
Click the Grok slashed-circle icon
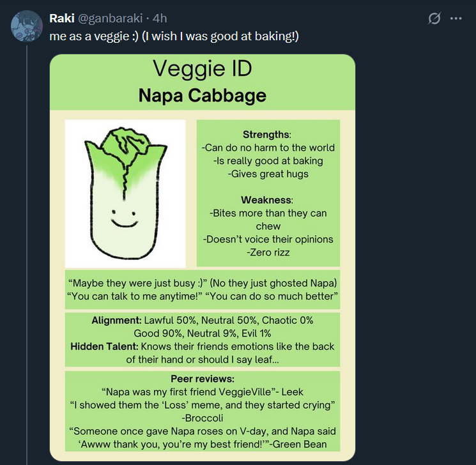(x=434, y=19)
